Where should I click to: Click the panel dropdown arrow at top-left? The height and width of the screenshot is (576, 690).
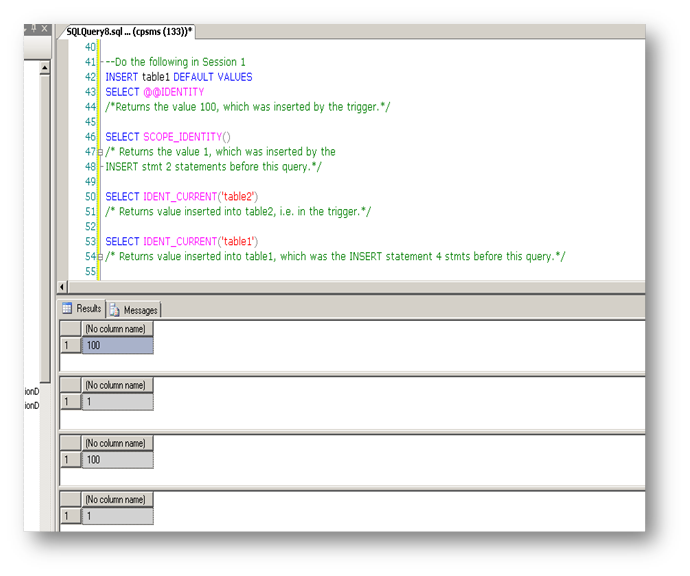click(x=26, y=29)
